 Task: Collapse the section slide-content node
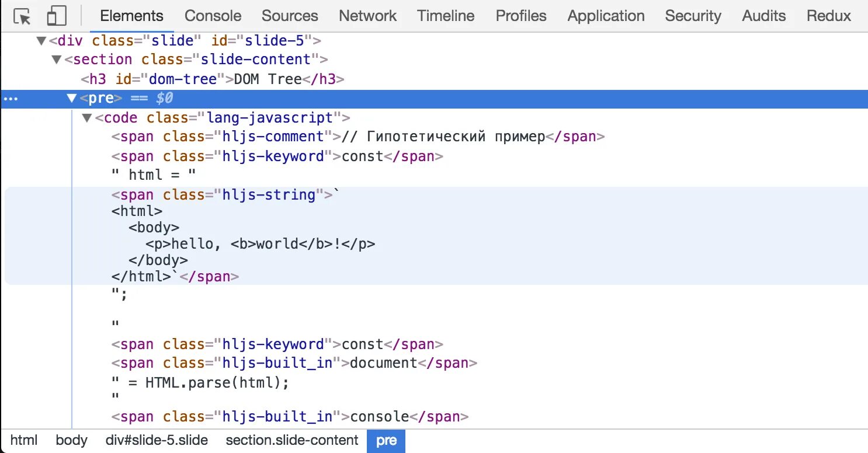(x=56, y=60)
